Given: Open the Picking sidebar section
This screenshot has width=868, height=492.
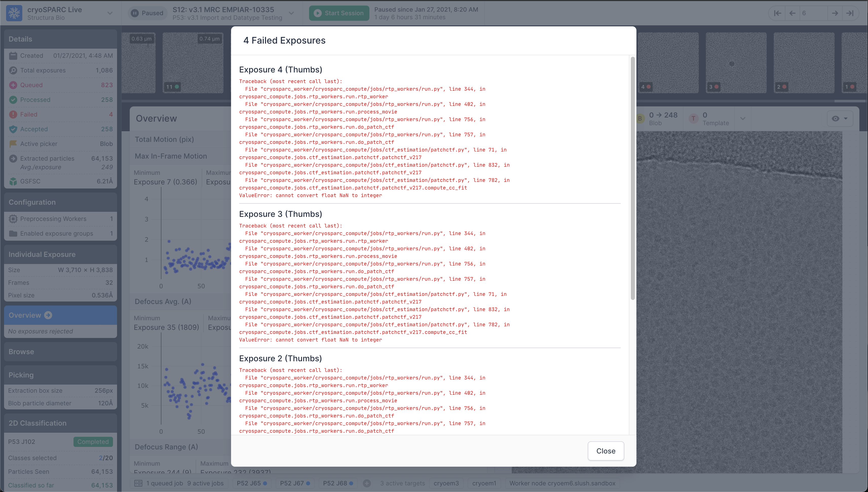Looking at the screenshot, I should [x=61, y=375].
